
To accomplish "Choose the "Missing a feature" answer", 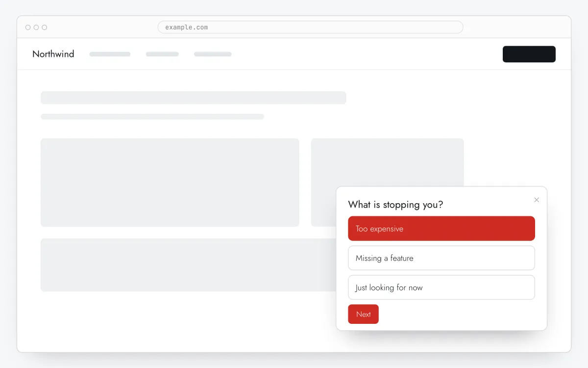I will 441,258.
